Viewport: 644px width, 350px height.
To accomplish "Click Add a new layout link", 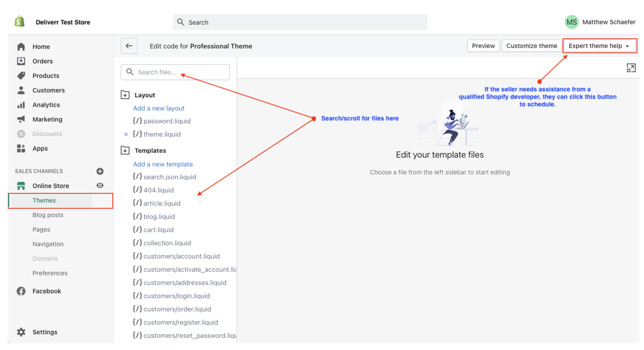I will [x=158, y=108].
